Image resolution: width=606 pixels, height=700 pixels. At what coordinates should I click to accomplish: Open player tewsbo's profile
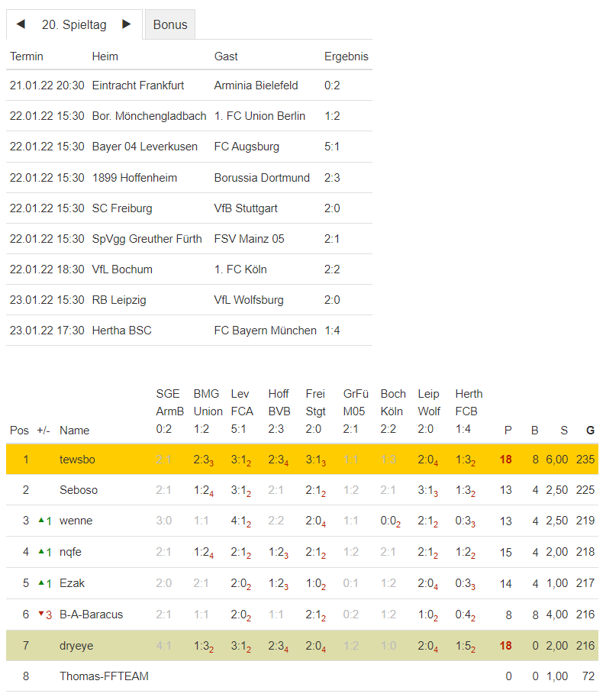point(78,460)
